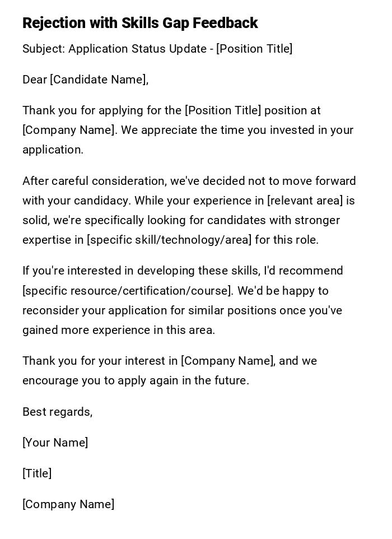Click the final [Company Name] signature line
This screenshot has width=392, height=539.
68,504
